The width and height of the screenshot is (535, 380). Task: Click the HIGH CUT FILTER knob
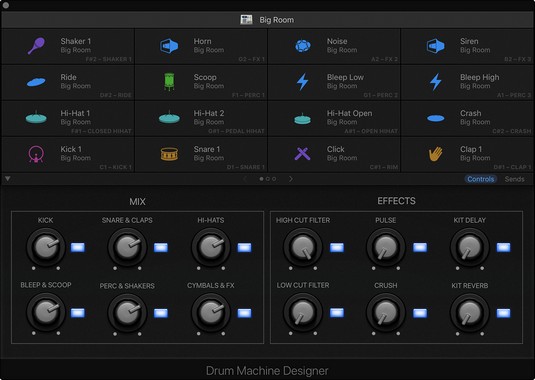(303, 248)
